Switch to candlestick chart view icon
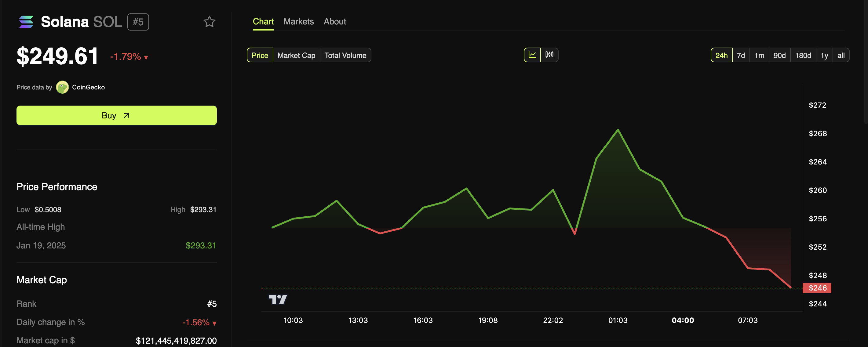The height and width of the screenshot is (347, 868). [549, 55]
